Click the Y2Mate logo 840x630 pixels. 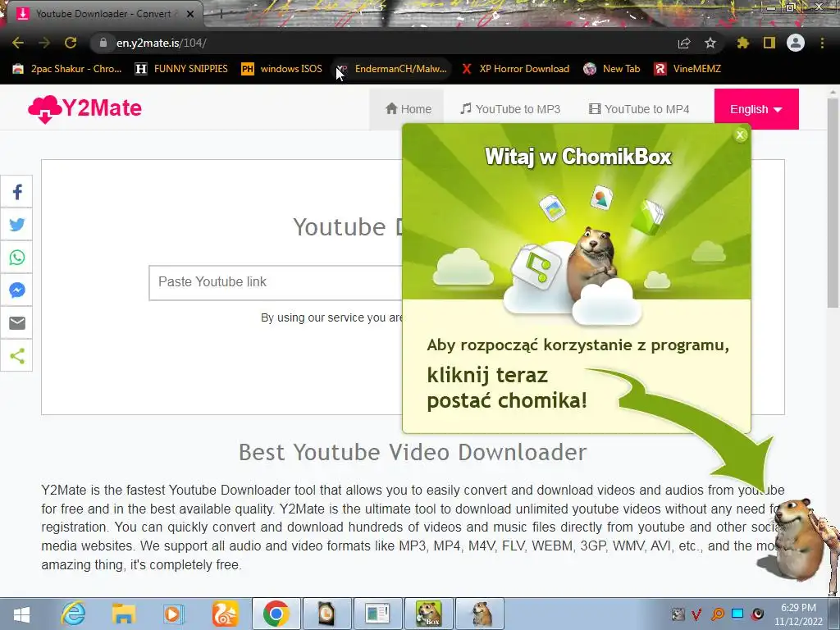tap(84, 109)
